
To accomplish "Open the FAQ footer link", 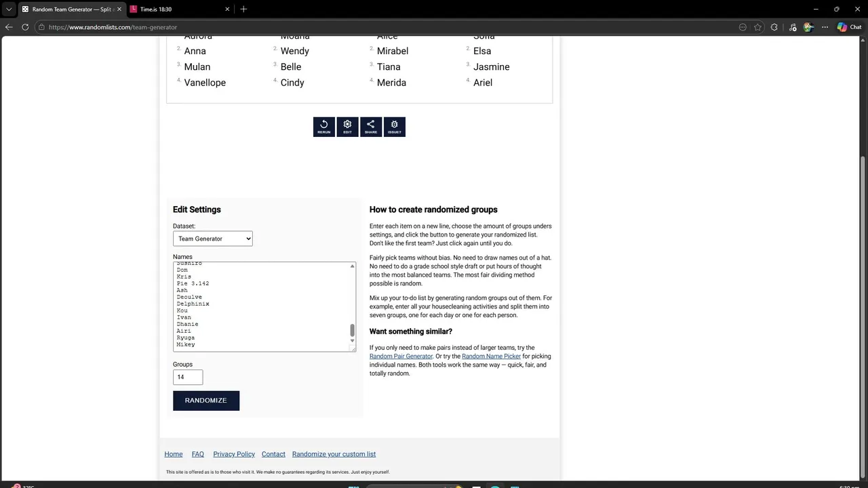I will (198, 454).
